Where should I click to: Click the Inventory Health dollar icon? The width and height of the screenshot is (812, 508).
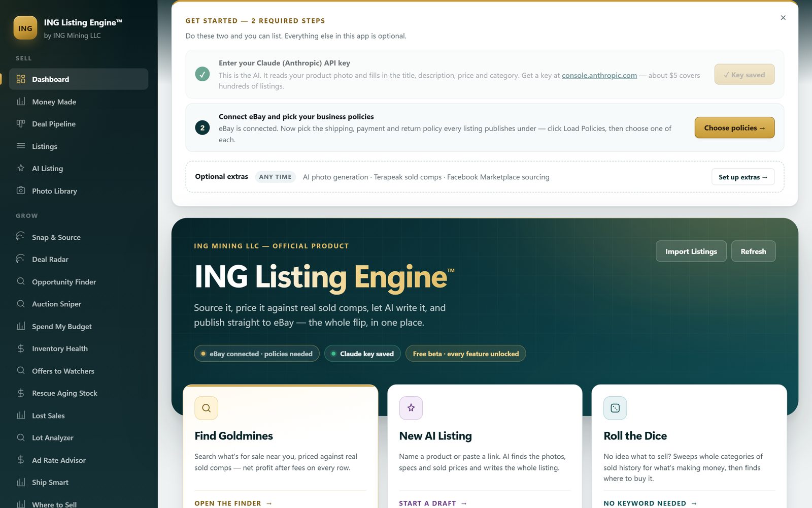click(21, 348)
